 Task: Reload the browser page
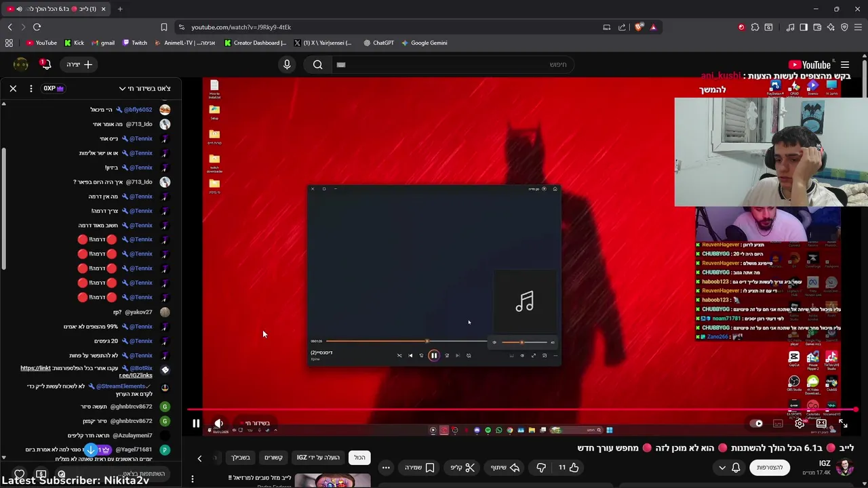click(x=37, y=27)
